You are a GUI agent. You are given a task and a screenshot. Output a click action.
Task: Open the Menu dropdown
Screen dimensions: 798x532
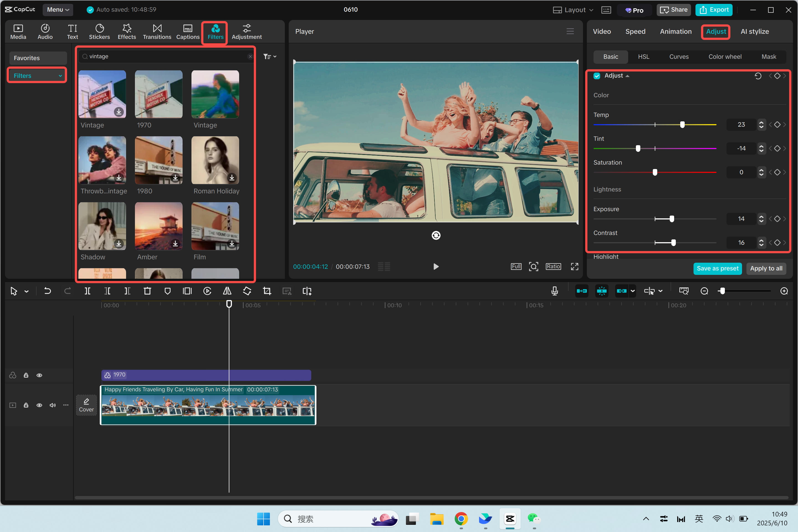[x=58, y=9]
